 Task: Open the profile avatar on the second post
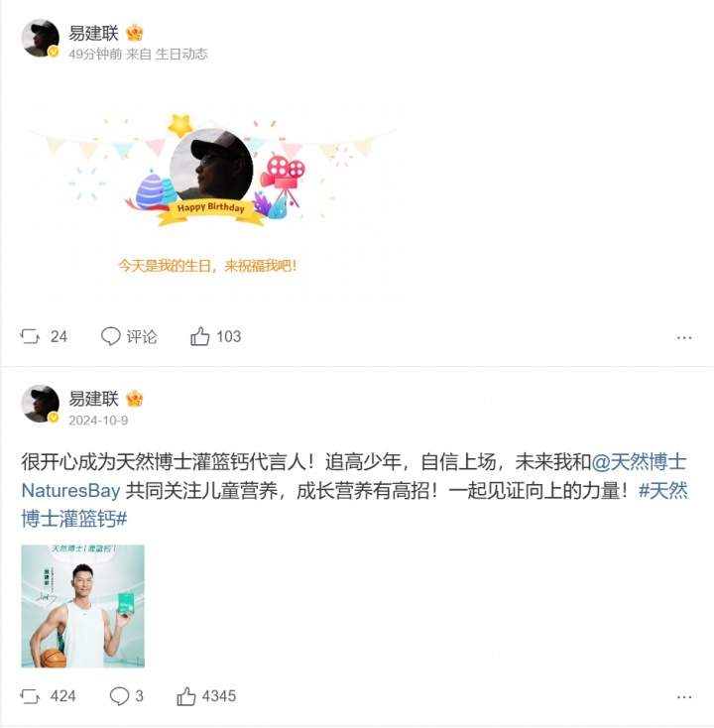click(41, 404)
